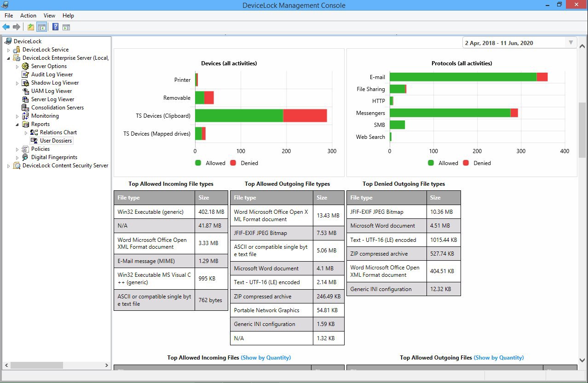This screenshot has height=383, width=588.
Task: Click the red Denied legend swatch under Protocols
Action: click(x=466, y=163)
